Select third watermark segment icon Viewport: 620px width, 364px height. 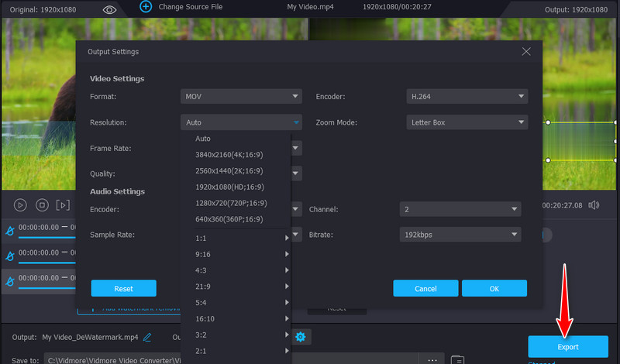click(10, 280)
